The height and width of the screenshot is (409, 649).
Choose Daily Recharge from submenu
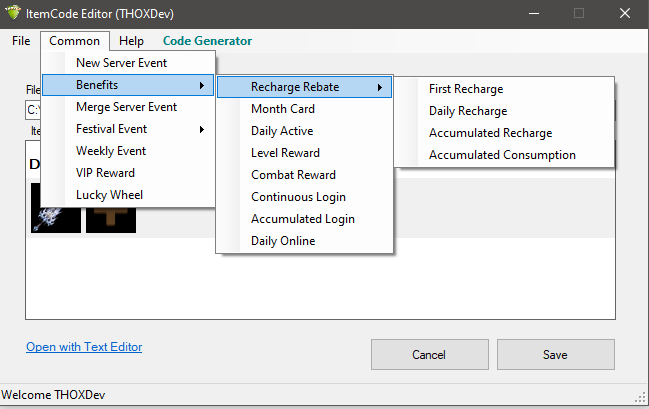468,111
